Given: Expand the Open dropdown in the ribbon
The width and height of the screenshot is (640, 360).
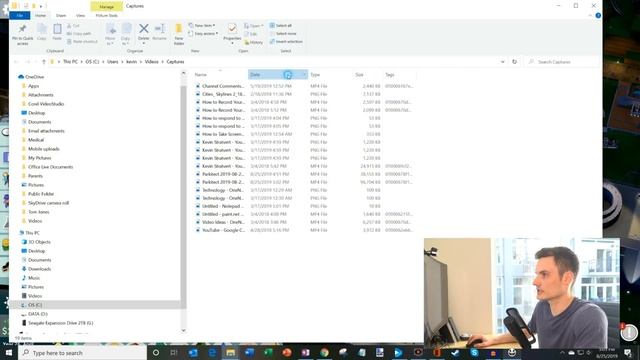Looking at the screenshot, I should click(x=253, y=26).
